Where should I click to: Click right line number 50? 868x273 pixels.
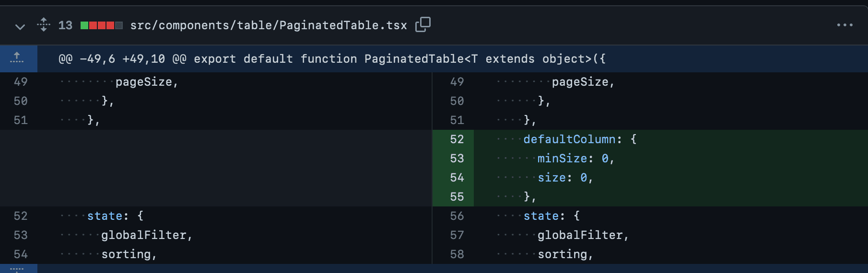coord(457,101)
